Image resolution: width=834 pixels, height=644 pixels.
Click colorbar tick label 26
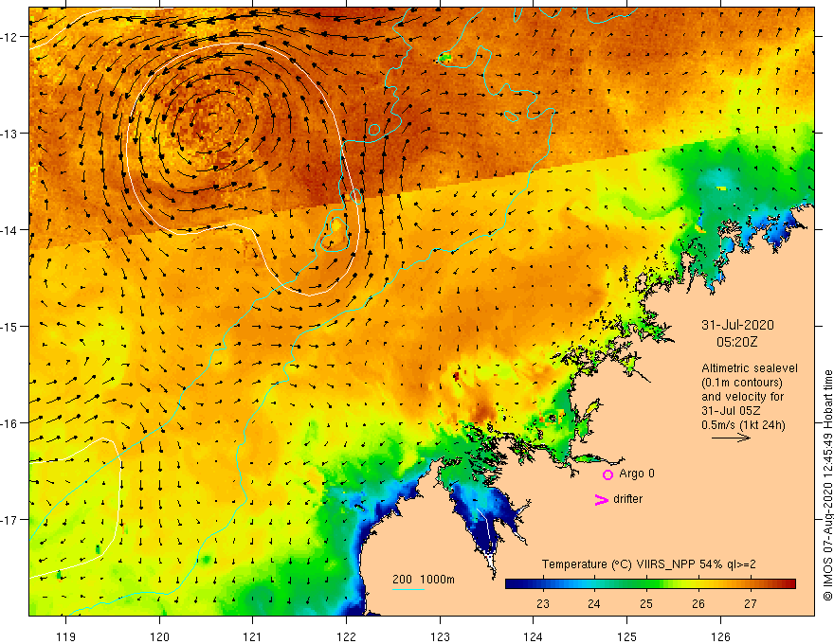pos(698,604)
